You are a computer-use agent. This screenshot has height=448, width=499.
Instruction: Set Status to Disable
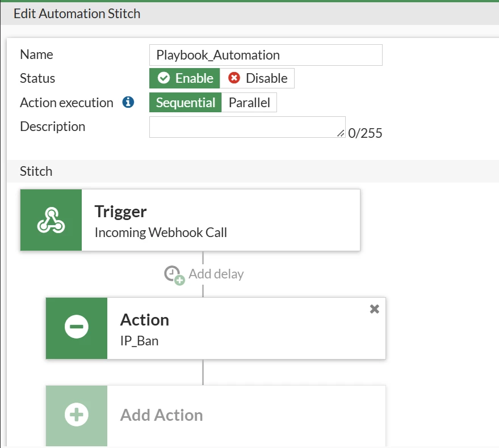[x=257, y=78]
